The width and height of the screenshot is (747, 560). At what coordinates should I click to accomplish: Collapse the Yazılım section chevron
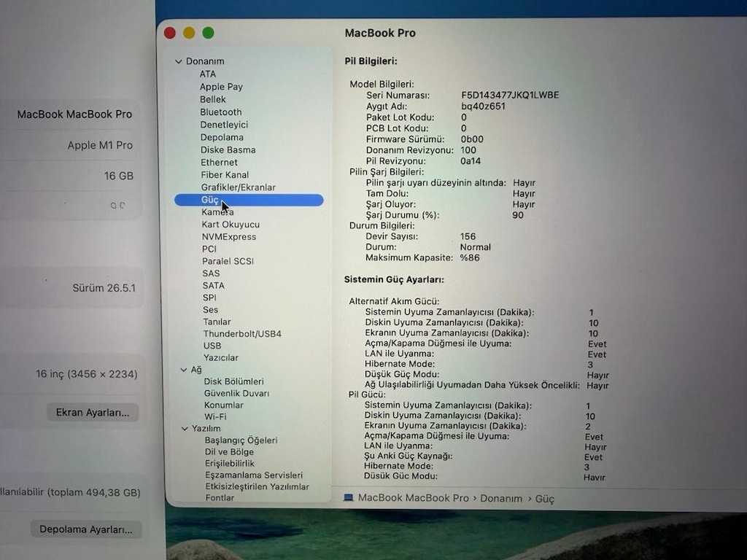pos(185,429)
